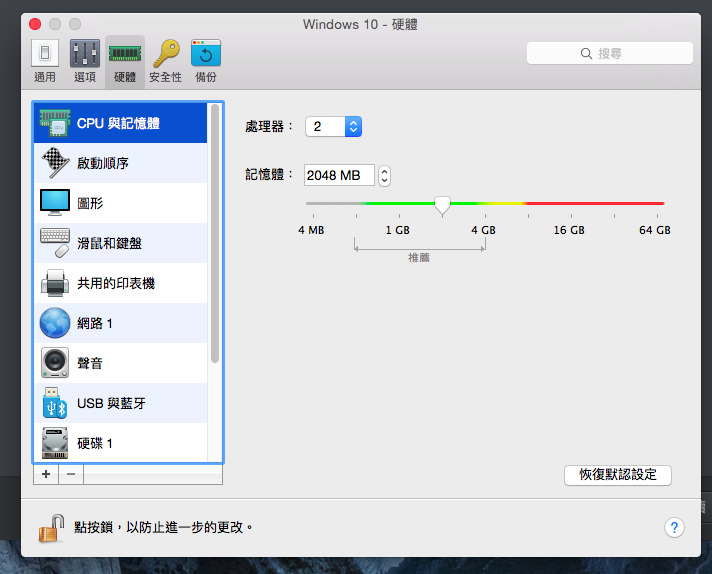Click the 2048 MB memory field

click(x=339, y=175)
